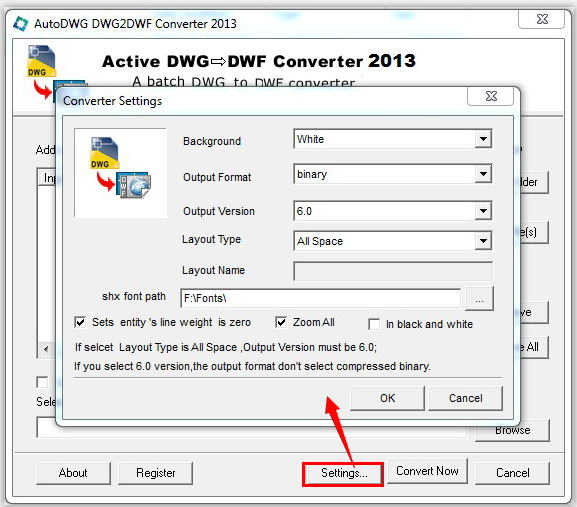
Task: Toggle the partially hidden checkbox in main window
Action: [42, 382]
